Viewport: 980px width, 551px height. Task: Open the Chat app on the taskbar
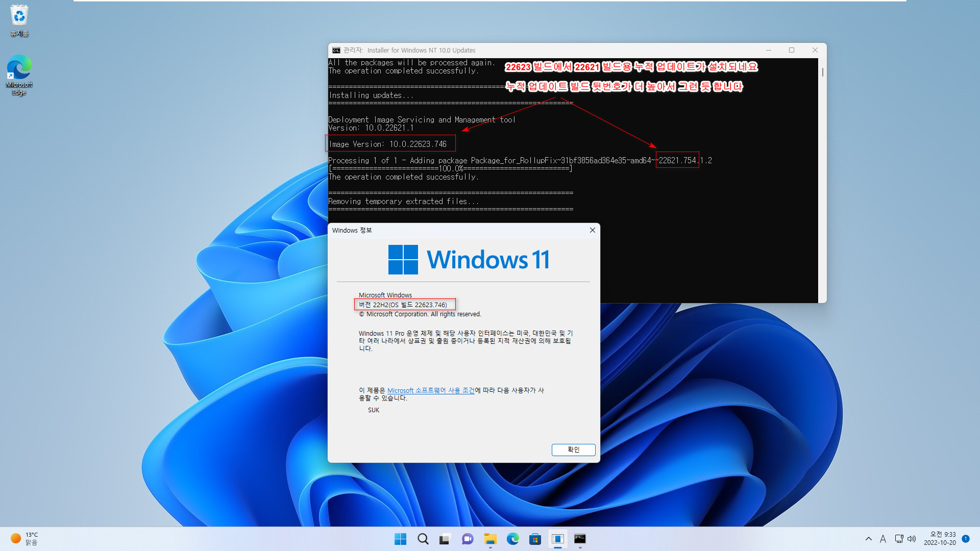click(468, 539)
